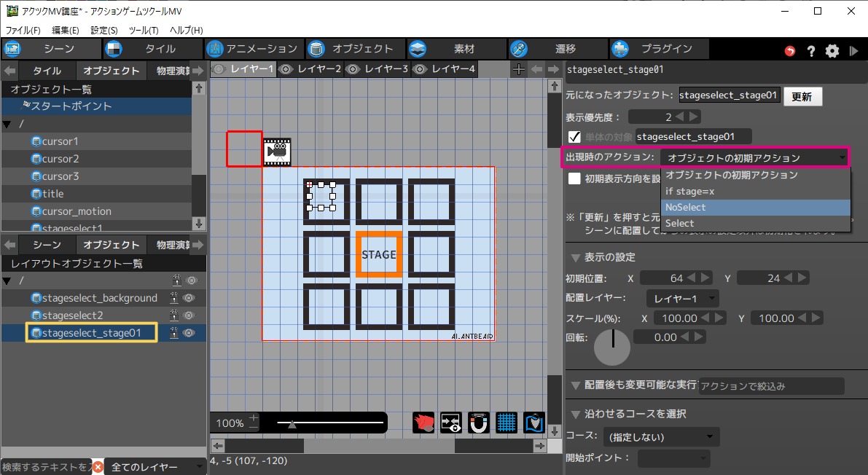Click the lock icon for stageselect2
The width and height of the screenshot is (868, 475).
175,315
